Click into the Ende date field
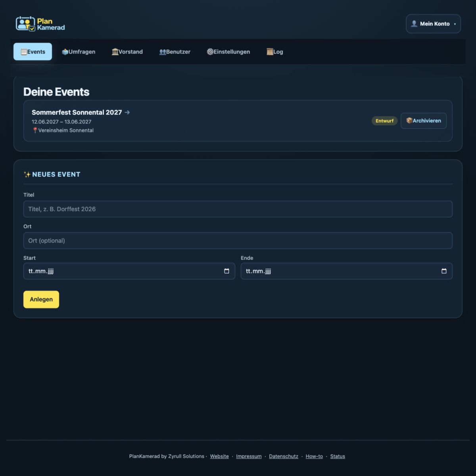476x476 pixels. (x=347, y=271)
